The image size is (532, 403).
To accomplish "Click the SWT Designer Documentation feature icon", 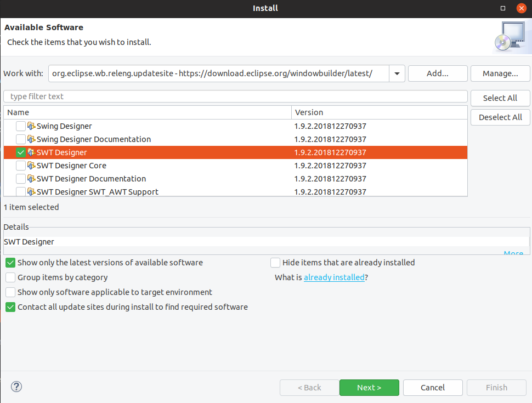I will click(31, 179).
